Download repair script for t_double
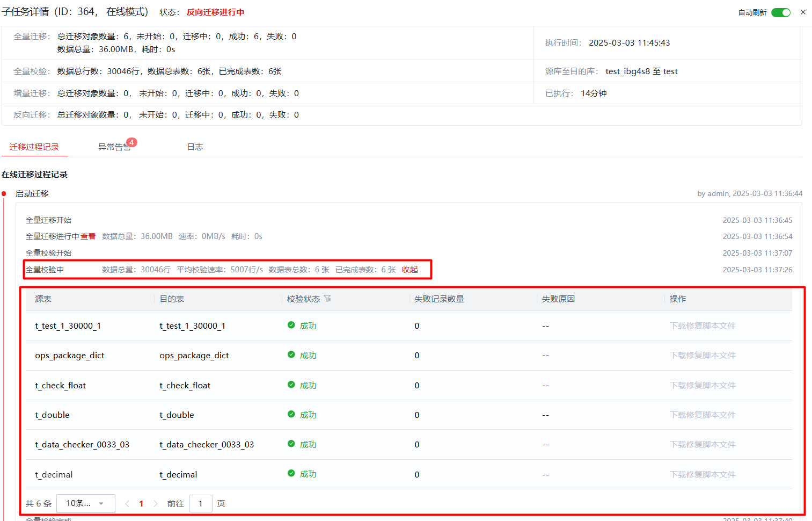Viewport: 812px width, 521px height. point(702,415)
